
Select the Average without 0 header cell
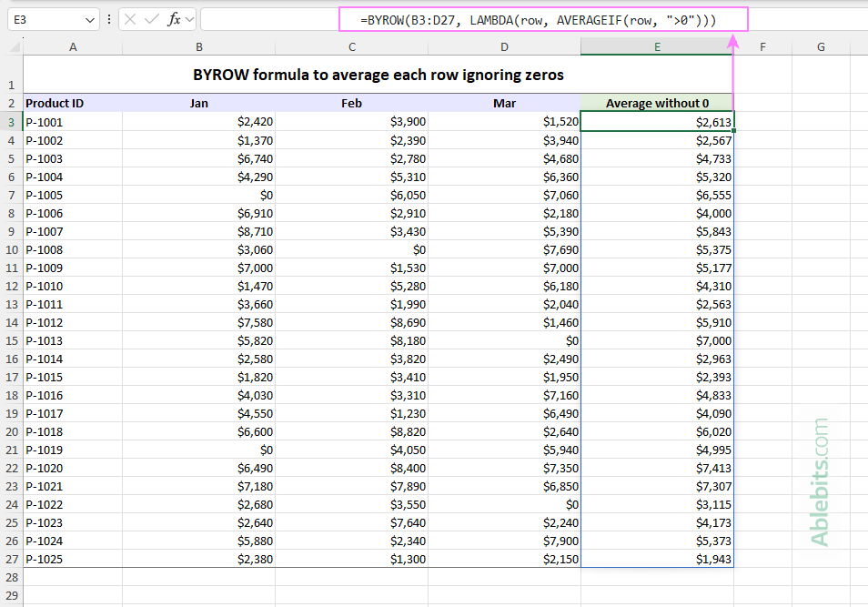[657, 103]
